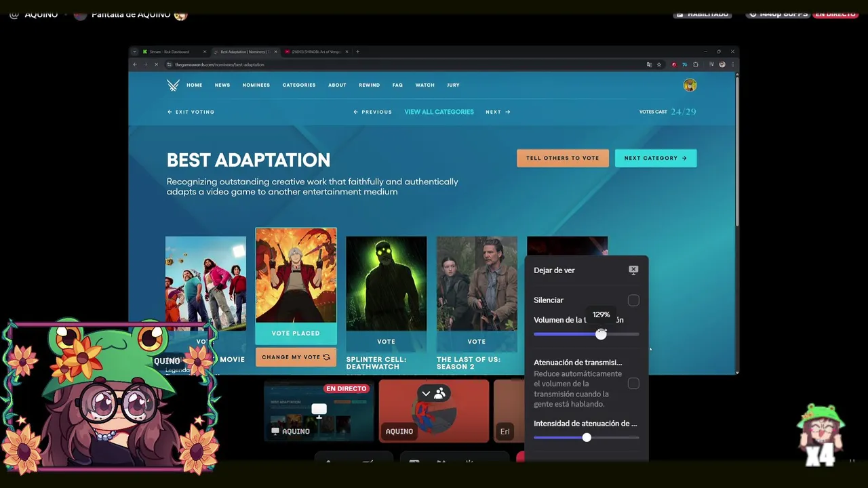Enable the Atenuación de transmisión checkbox
This screenshot has height=488, width=868.
click(x=633, y=384)
